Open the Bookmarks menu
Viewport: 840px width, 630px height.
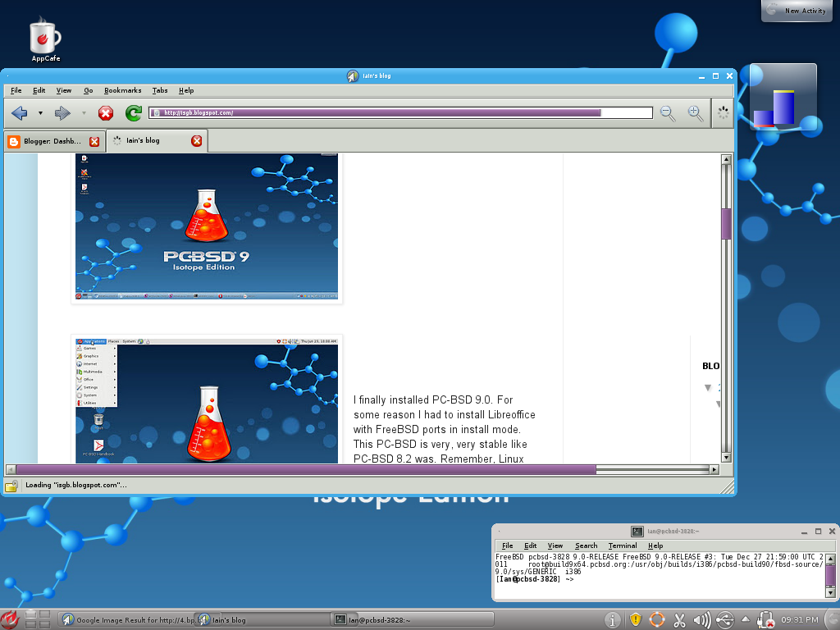123,90
